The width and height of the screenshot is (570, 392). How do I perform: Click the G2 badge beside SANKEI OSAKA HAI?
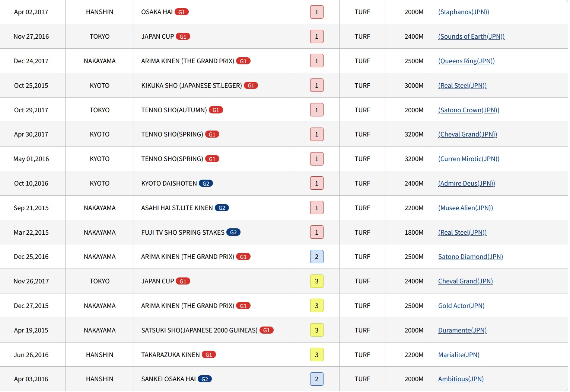(x=205, y=379)
